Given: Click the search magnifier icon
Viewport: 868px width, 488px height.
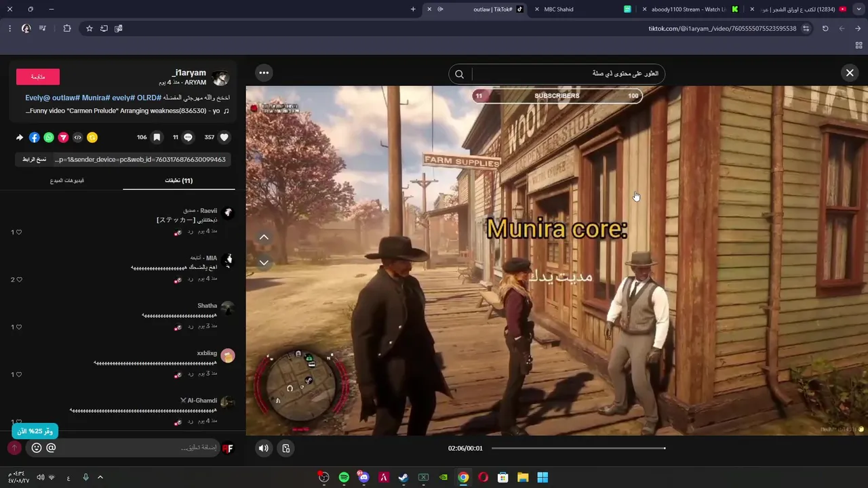Looking at the screenshot, I should pos(459,74).
